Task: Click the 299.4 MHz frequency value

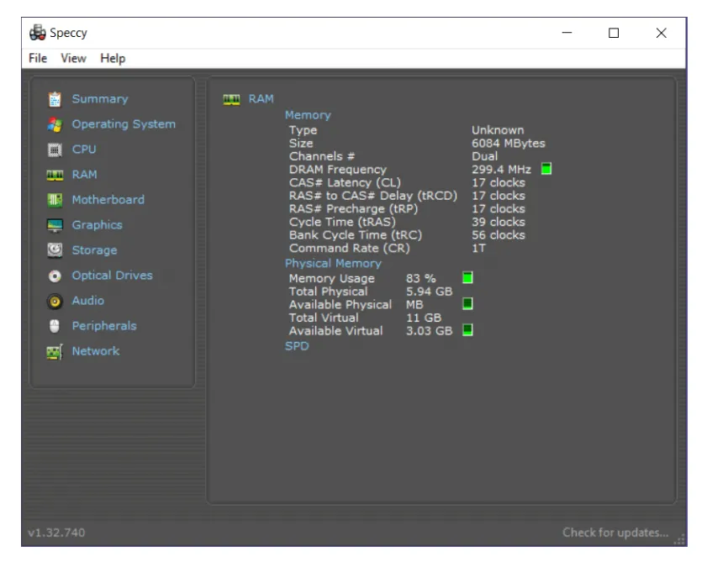Action: tap(501, 170)
